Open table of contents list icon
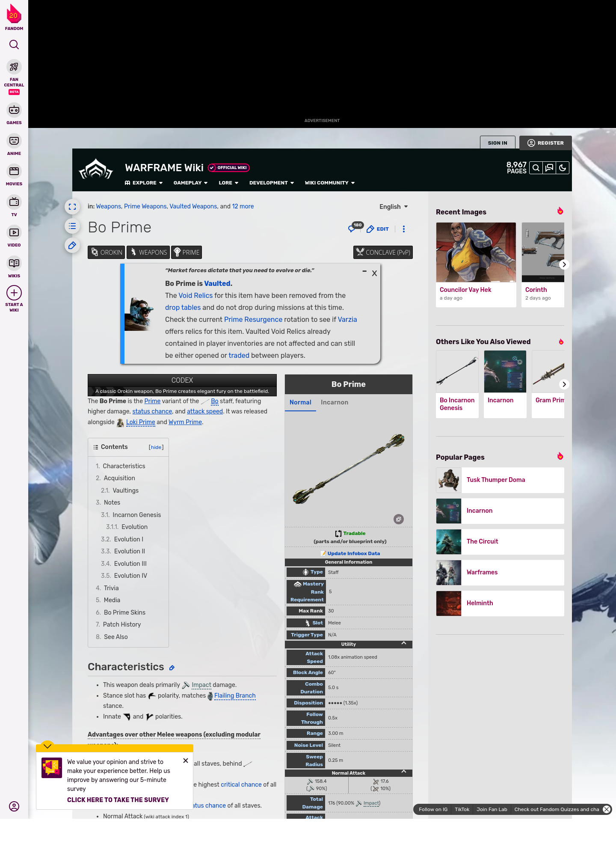 click(72, 226)
